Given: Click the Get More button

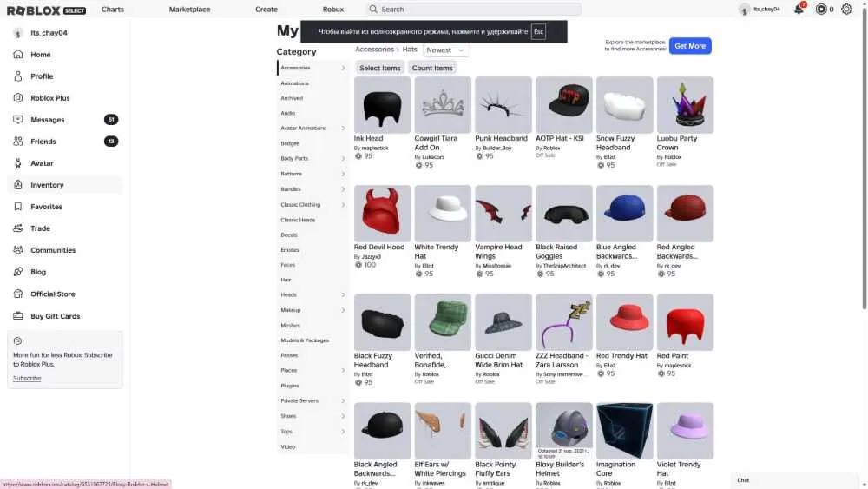Looking at the screenshot, I should coord(690,46).
